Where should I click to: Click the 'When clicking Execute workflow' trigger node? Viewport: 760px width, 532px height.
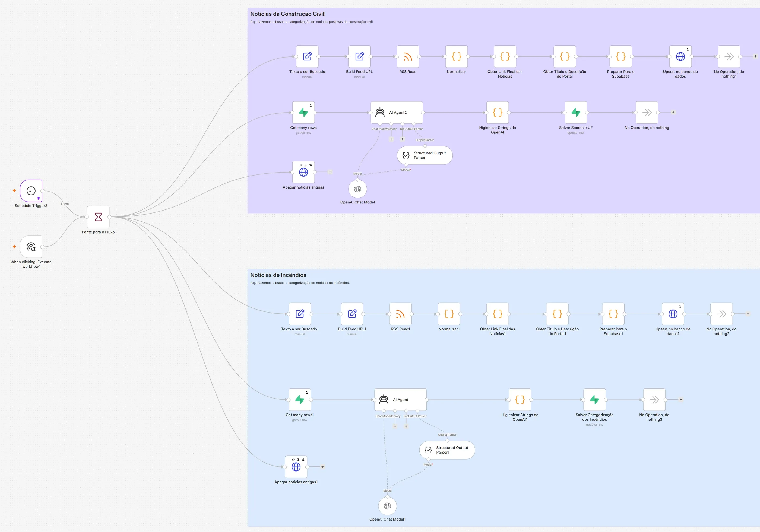tap(31, 247)
